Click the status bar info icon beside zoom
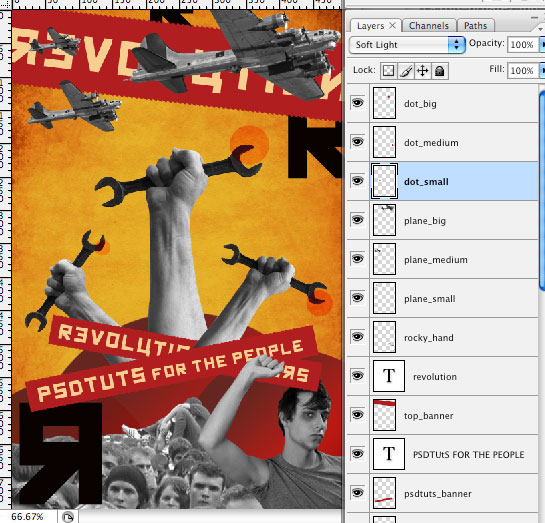 click(x=68, y=517)
